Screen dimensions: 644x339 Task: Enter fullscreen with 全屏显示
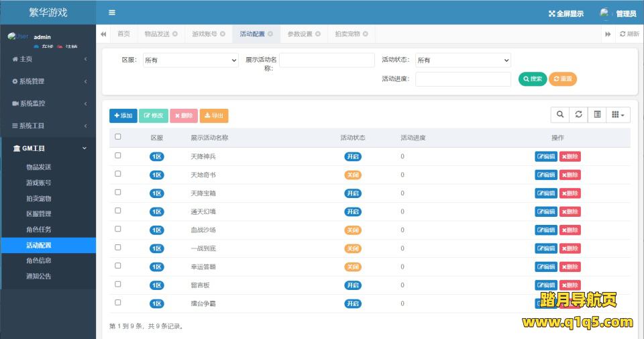point(566,13)
